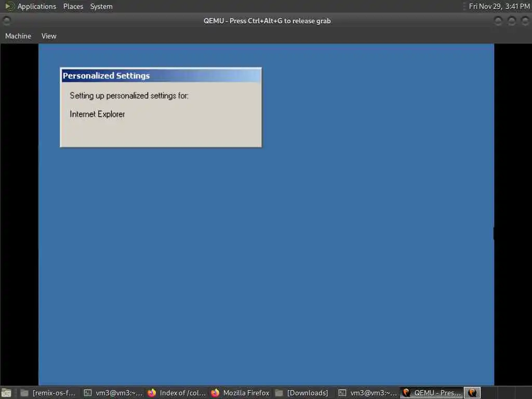Click the Personalized Settings title bar
The image size is (532, 399).
161,76
